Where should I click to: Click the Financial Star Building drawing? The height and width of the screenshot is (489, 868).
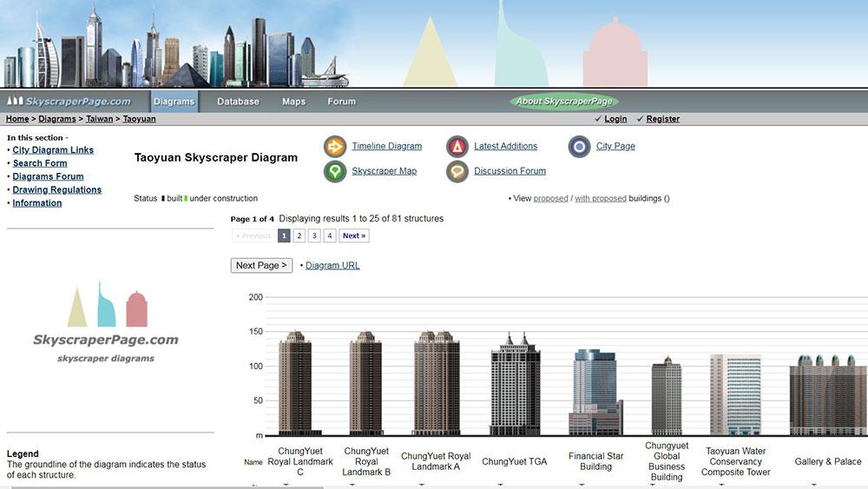point(595,392)
